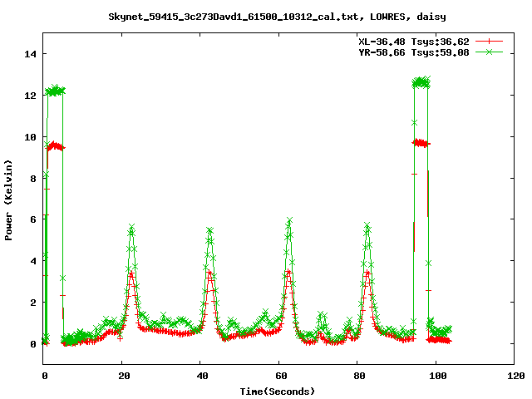Image resolution: width=532 pixels, height=399 pixels.
Task: Click the "Power (Kelvin)" y-axis label
Action: (x=8, y=200)
